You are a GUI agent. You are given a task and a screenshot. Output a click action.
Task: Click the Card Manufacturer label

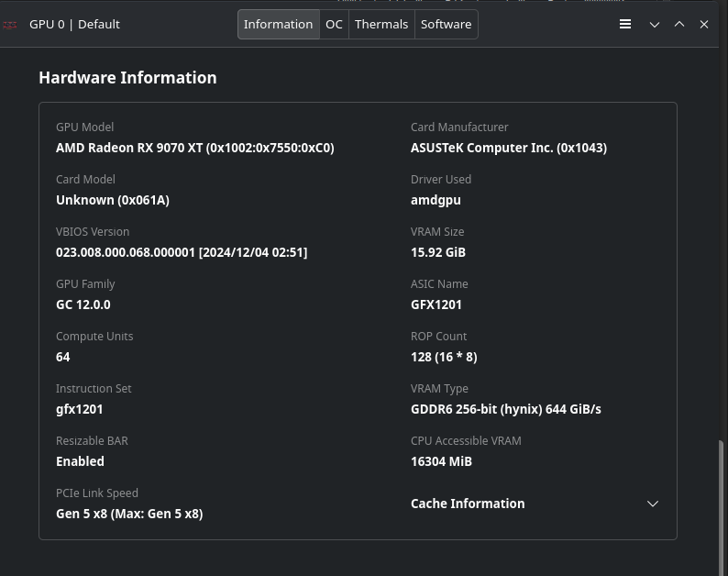(x=459, y=127)
